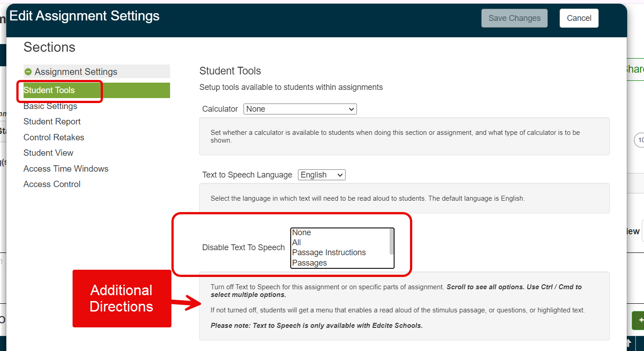Click the Student Tools heading
Screen dimensions: 644x351
click(230, 71)
